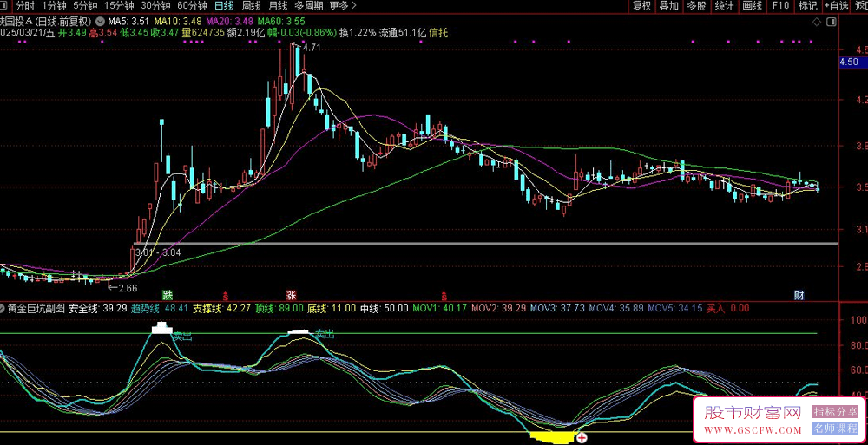Open the F10 company info
The height and width of the screenshot is (445, 868).
point(780,6)
